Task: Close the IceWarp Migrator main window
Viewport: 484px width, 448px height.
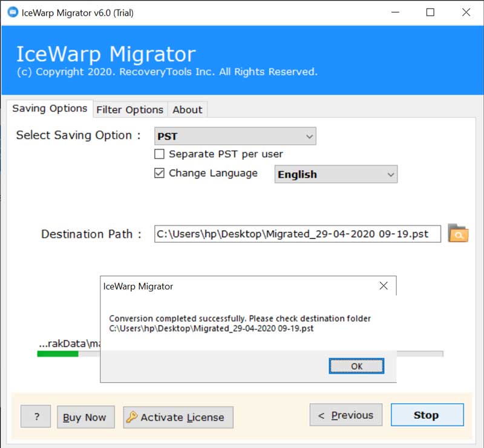Action: click(466, 12)
